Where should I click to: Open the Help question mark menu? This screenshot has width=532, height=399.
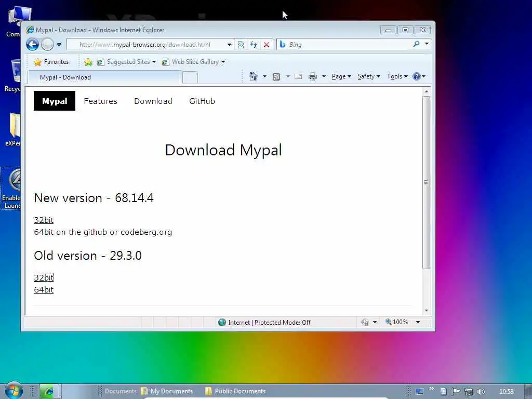pos(419,76)
